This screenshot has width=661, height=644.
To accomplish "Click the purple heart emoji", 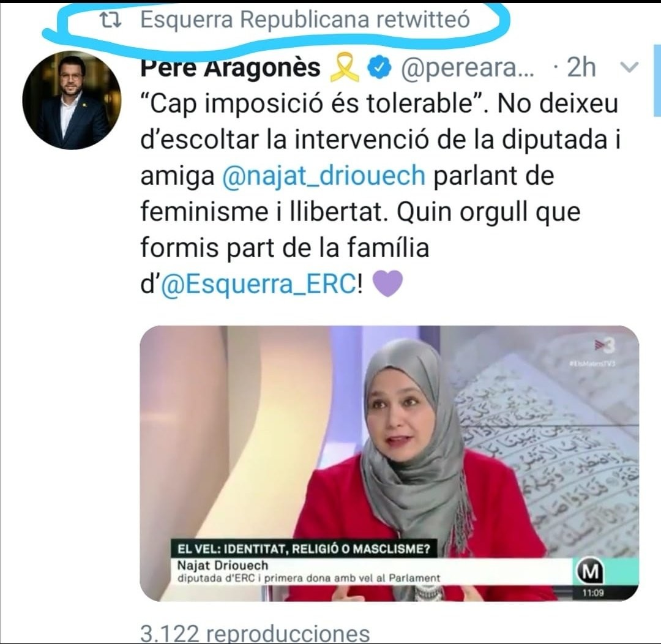I will click(388, 284).
